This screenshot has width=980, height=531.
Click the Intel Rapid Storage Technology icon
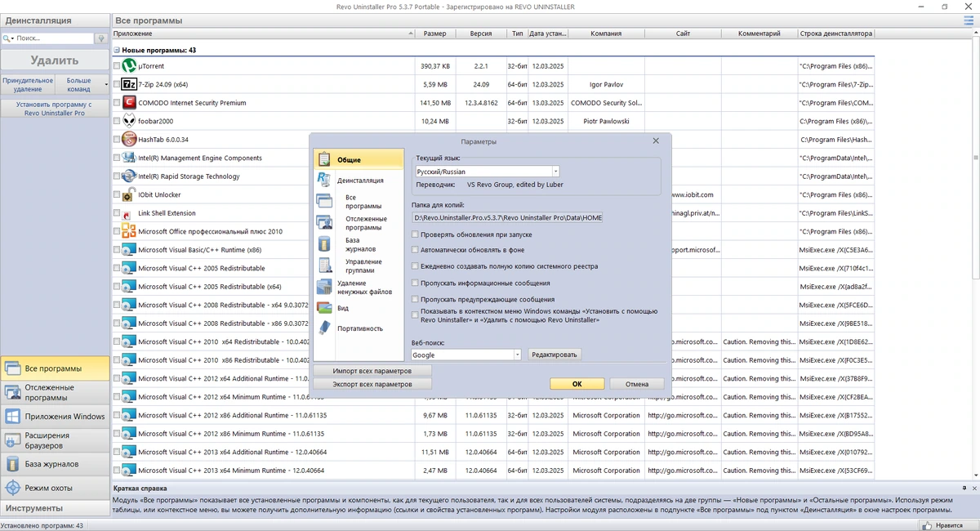coord(128,176)
